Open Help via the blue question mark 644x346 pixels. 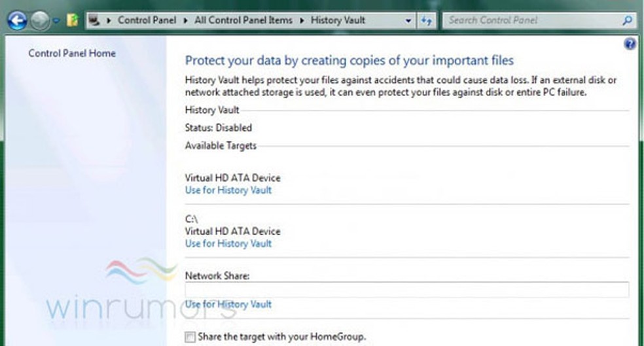pyautogui.click(x=630, y=44)
